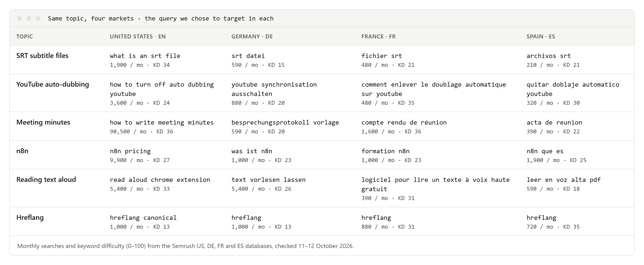Click the 'n8n que es' query
Image resolution: width=644 pixels, height=265 pixels.
tap(545, 151)
